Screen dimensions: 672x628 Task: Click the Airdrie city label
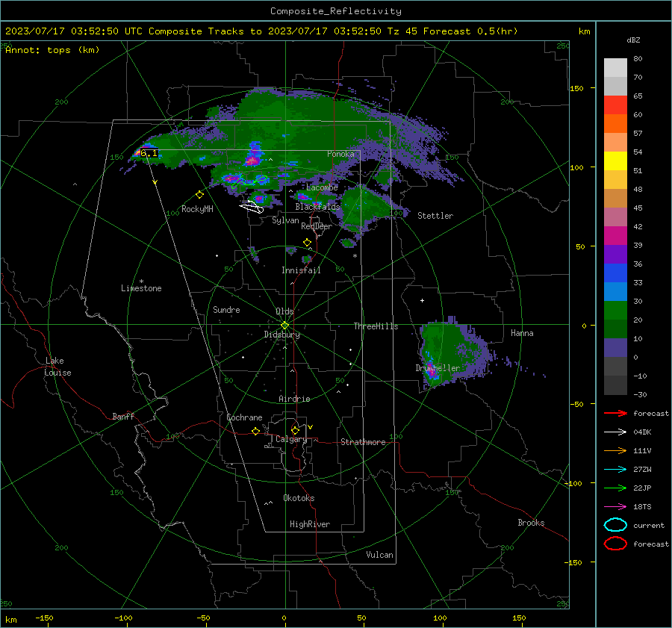tap(294, 399)
